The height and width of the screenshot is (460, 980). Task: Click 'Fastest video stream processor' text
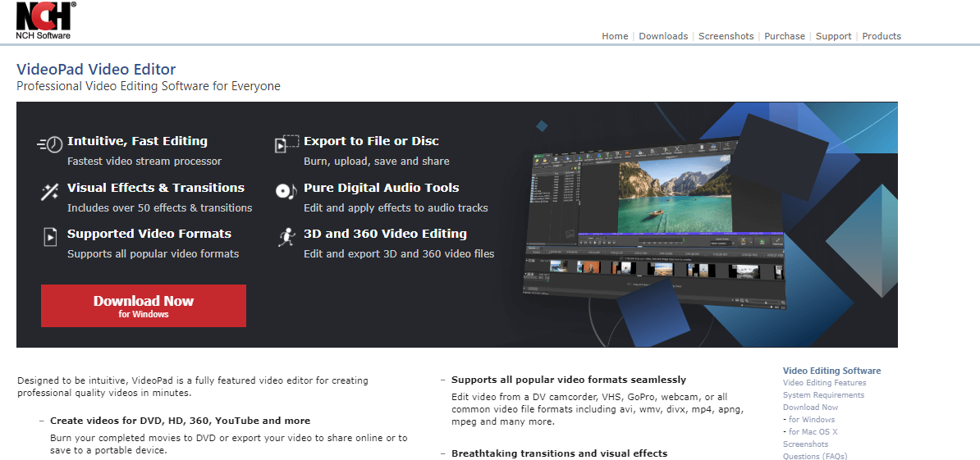144,161
